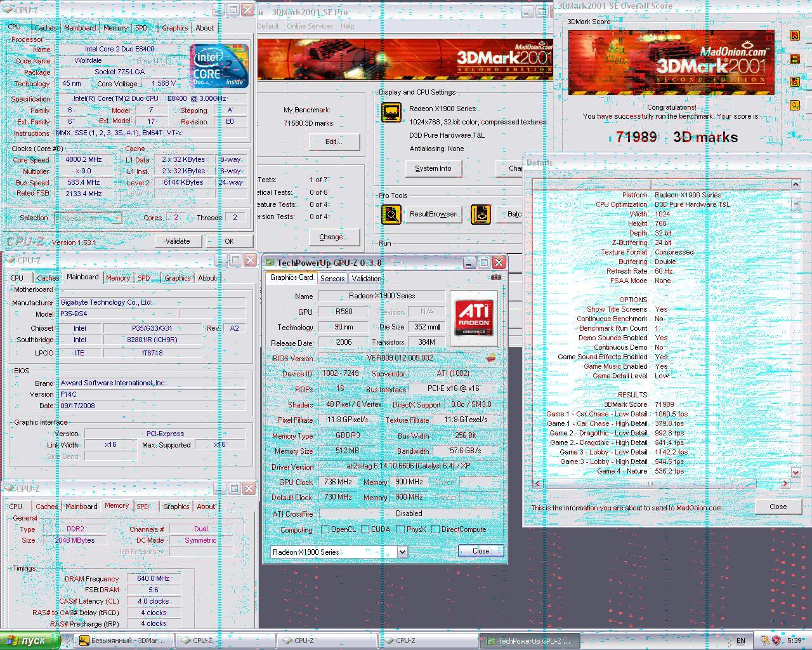Click the Details vertical scrollbar thumb
This screenshot has height=650, width=812.
(x=796, y=204)
